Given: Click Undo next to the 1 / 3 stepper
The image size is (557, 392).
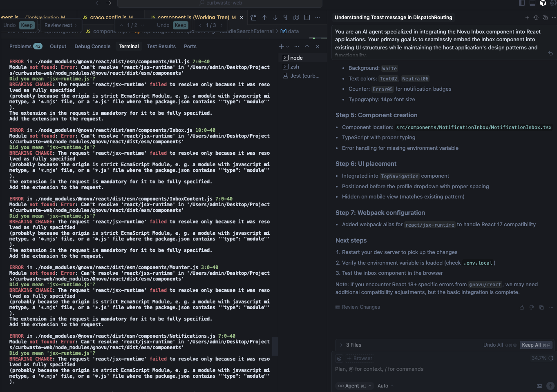Looking at the screenshot, I should click(x=163, y=25).
